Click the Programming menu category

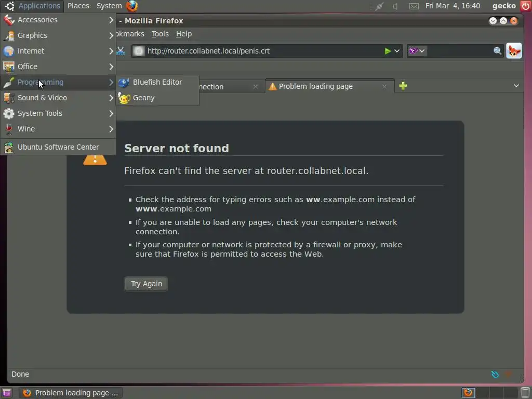[x=58, y=82]
